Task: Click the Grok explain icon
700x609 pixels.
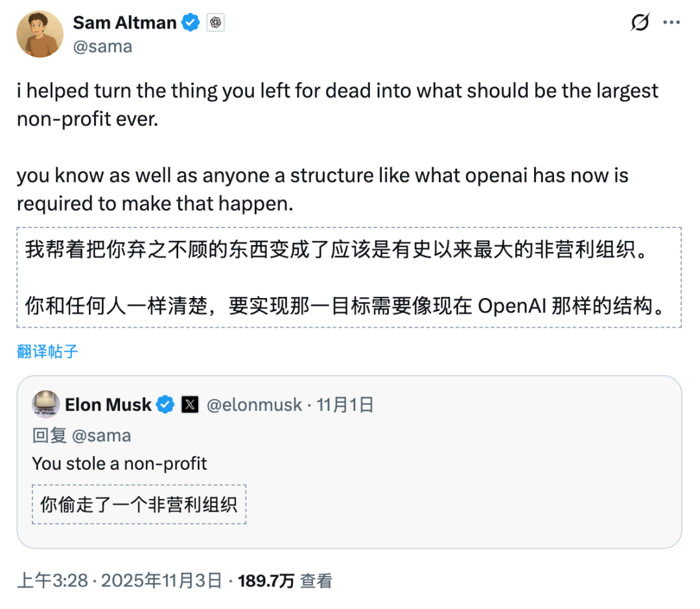Action: click(x=640, y=23)
